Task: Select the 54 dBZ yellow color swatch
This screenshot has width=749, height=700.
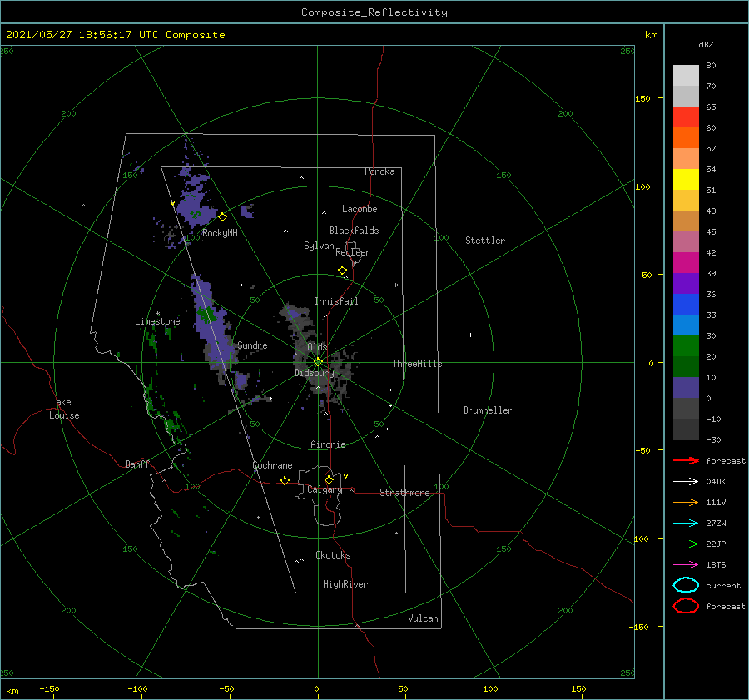Action: pyautogui.click(x=686, y=179)
